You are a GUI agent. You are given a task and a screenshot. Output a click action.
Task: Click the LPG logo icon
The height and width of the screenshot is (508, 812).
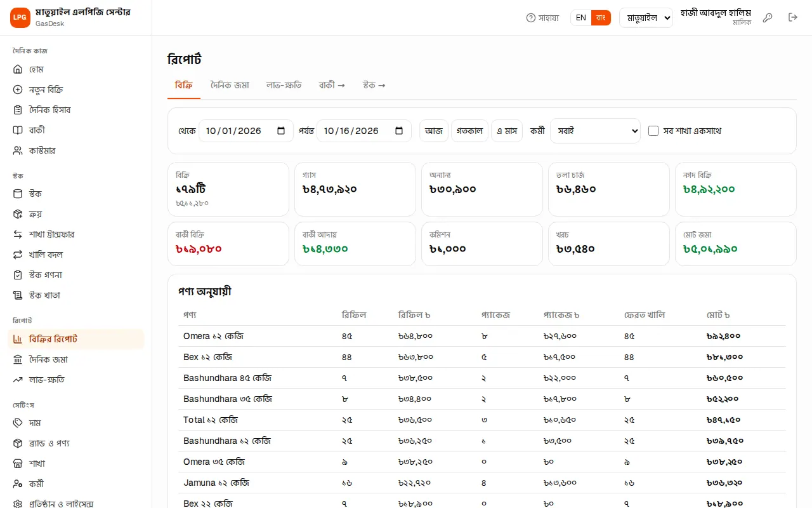(x=20, y=18)
